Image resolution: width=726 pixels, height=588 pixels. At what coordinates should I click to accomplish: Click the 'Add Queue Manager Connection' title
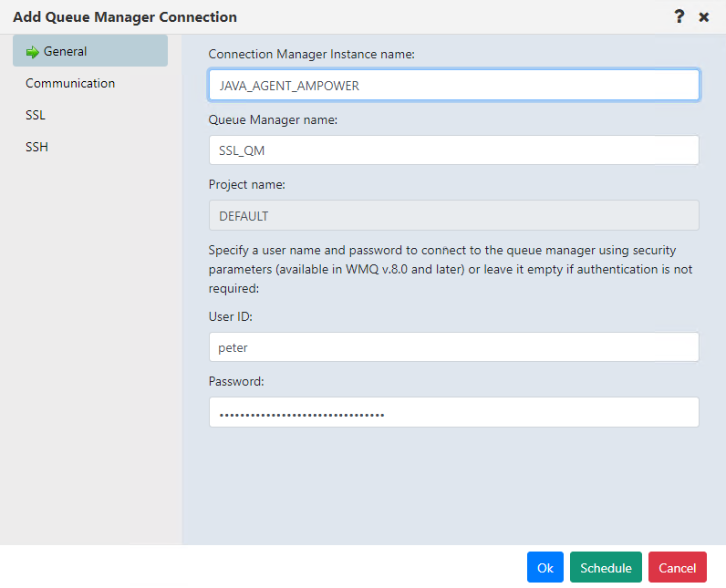point(125,17)
